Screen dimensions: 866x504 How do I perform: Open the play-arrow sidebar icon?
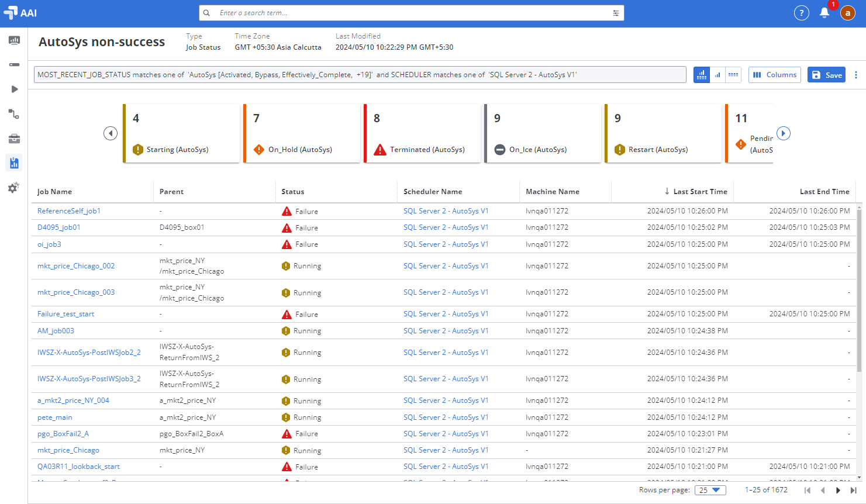(x=14, y=89)
